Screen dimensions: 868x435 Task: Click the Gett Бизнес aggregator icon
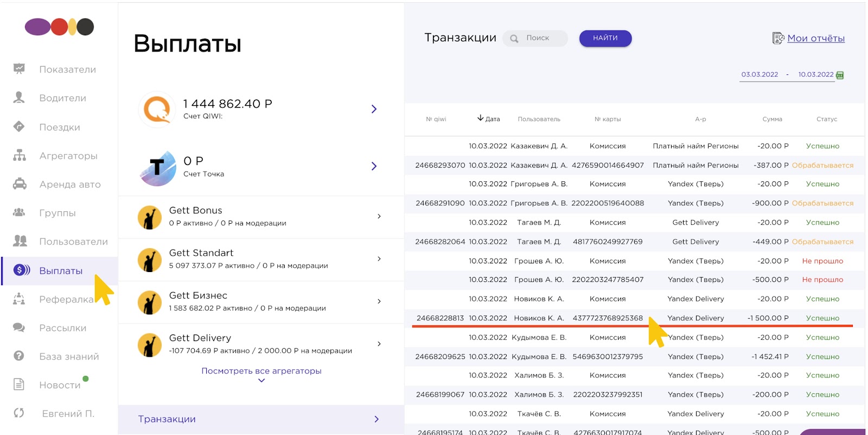(x=150, y=302)
